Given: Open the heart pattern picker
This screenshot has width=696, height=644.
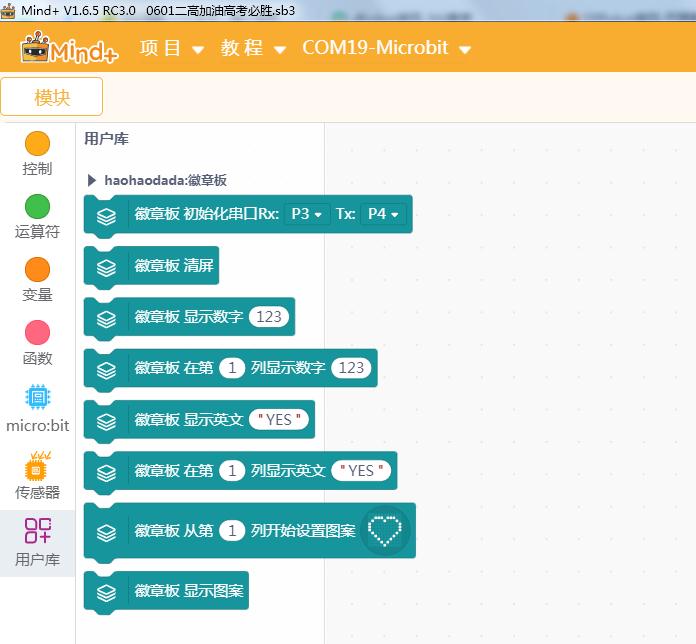Looking at the screenshot, I should pyautogui.click(x=385, y=530).
